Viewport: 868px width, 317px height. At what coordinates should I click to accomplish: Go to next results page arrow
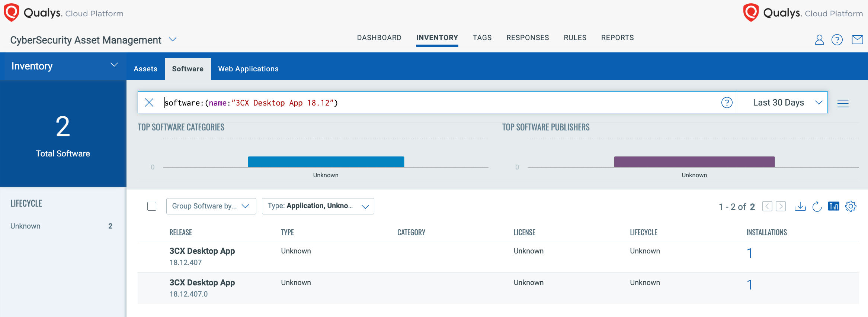[x=781, y=206]
